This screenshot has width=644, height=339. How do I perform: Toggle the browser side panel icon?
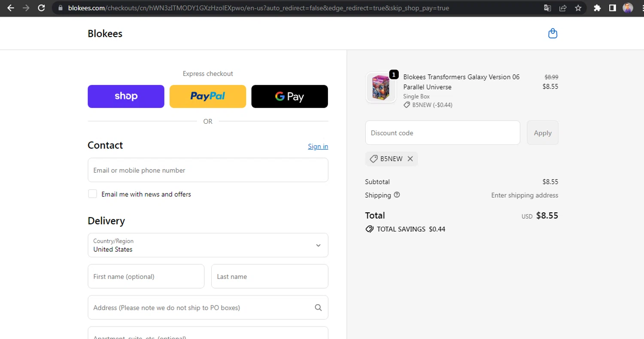613,8
